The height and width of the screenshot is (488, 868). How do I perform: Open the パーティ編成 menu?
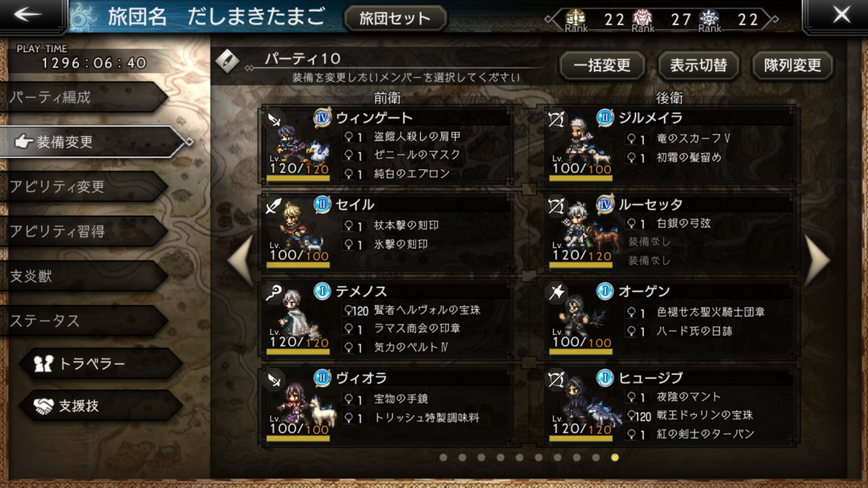click(83, 98)
